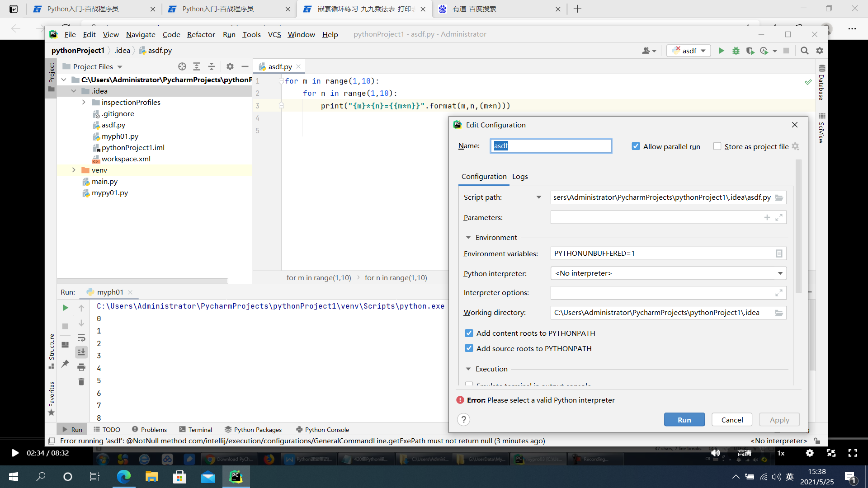The height and width of the screenshot is (488, 868).
Task: Open the Database side panel
Action: tap(821, 82)
